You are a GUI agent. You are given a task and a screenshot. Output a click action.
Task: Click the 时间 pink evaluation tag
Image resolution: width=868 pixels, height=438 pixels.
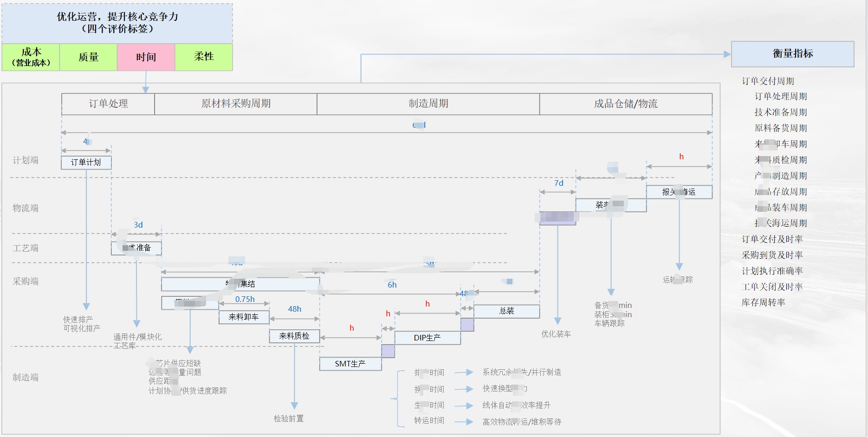(x=146, y=57)
